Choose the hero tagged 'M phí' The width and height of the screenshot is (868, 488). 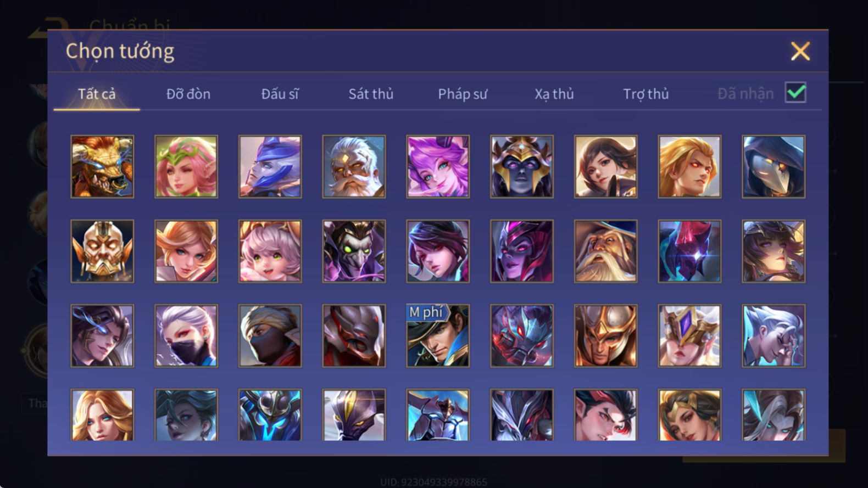pos(438,336)
